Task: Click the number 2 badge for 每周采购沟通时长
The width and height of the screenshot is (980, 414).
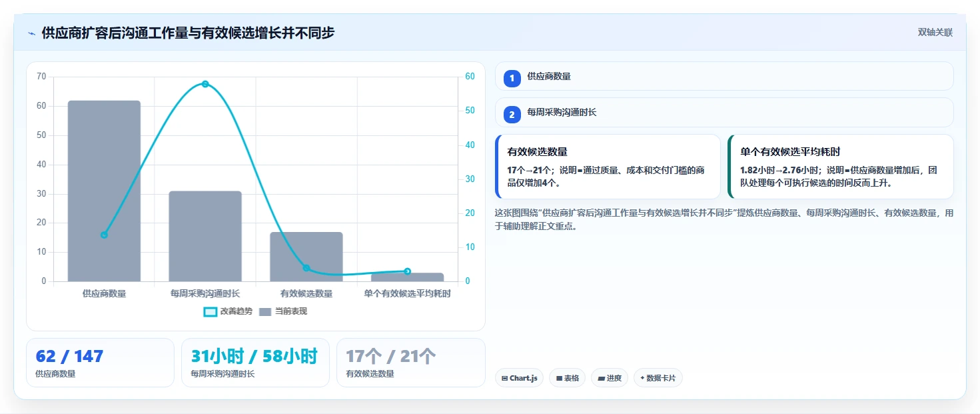Action: pos(512,115)
